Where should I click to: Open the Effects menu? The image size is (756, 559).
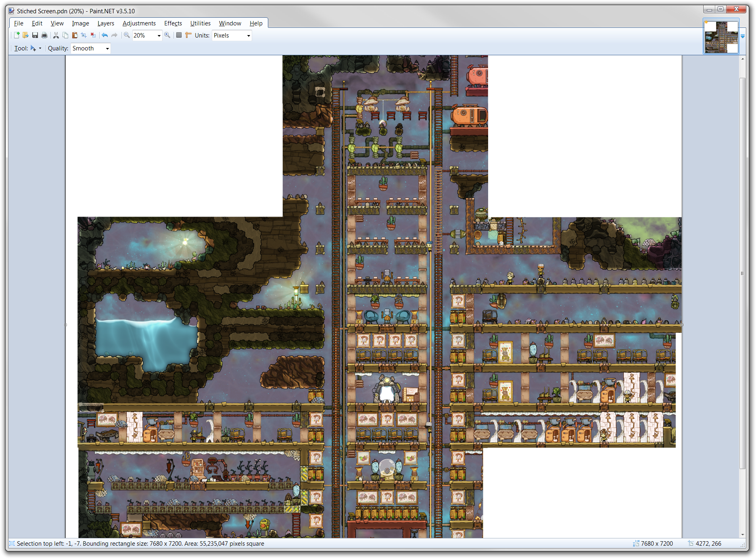[173, 23]
